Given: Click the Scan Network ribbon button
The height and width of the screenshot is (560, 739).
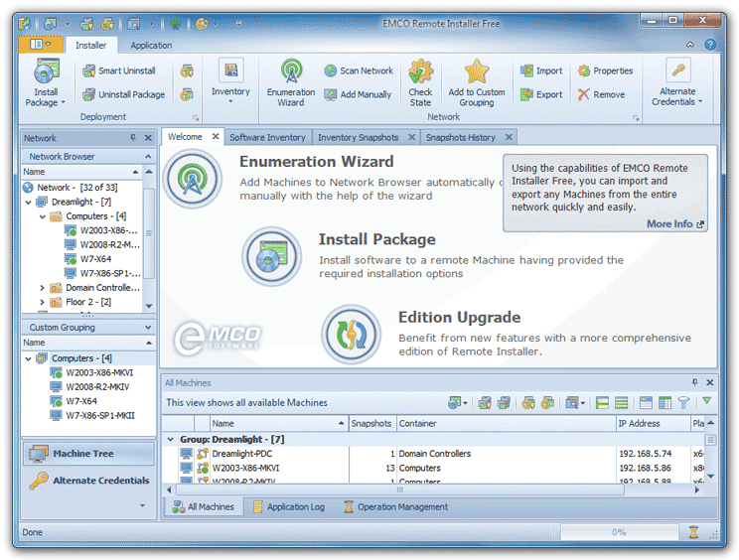Looking at the screenshot, I should tap(359, 70).
